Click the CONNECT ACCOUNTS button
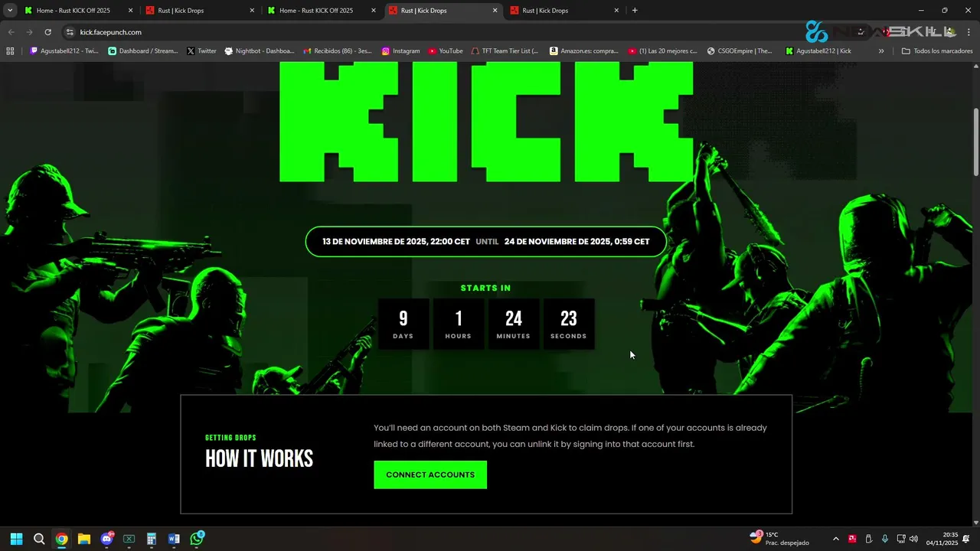 tap(430, 474)
